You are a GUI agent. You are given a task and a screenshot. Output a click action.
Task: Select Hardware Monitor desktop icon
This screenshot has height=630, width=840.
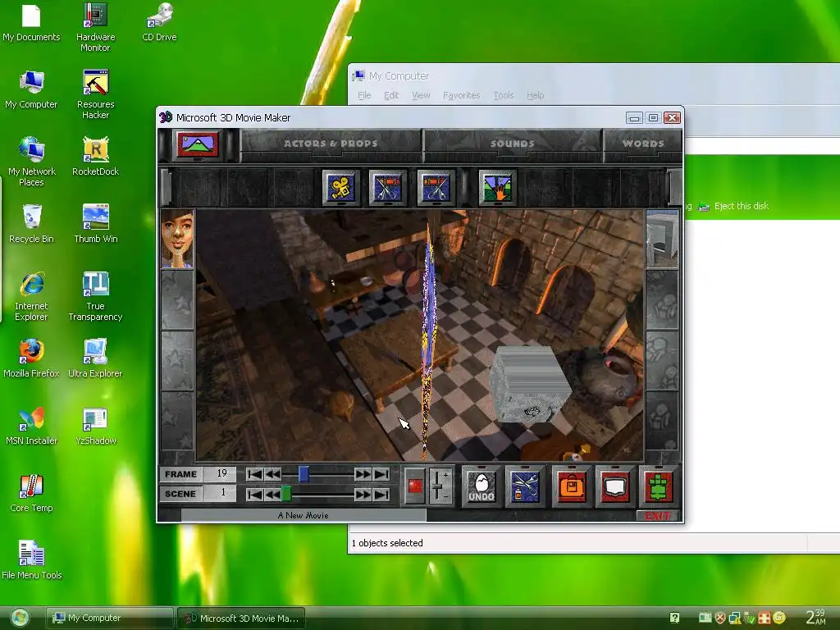95,28
